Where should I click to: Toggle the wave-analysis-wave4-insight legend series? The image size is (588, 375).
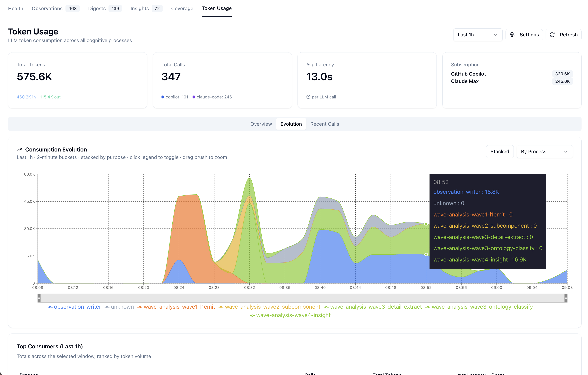290,315
